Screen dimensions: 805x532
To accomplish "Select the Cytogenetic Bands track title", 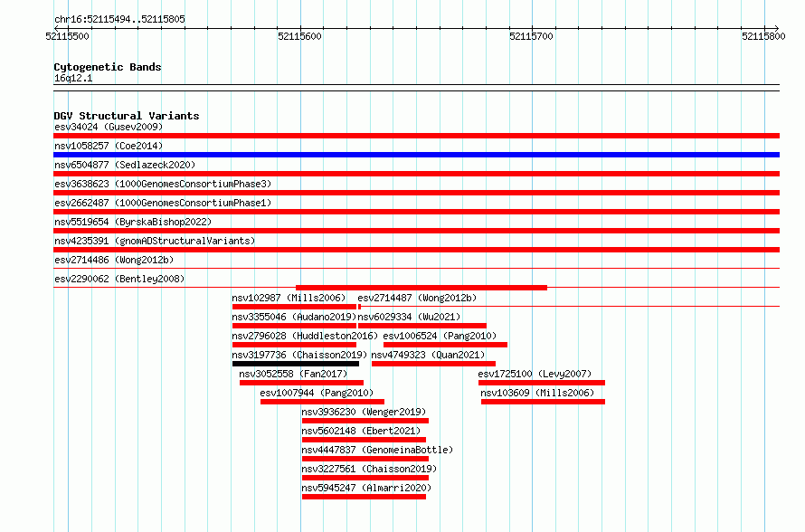I will [108, 67].
